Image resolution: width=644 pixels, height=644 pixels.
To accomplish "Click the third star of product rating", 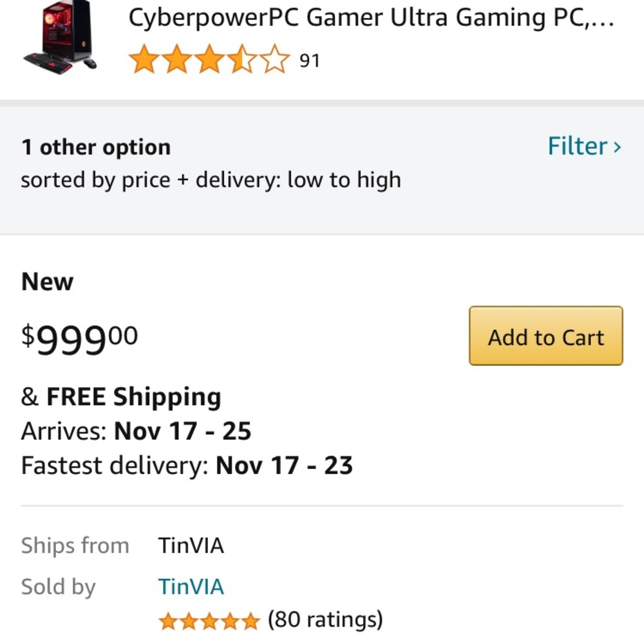I will (209, 59).
